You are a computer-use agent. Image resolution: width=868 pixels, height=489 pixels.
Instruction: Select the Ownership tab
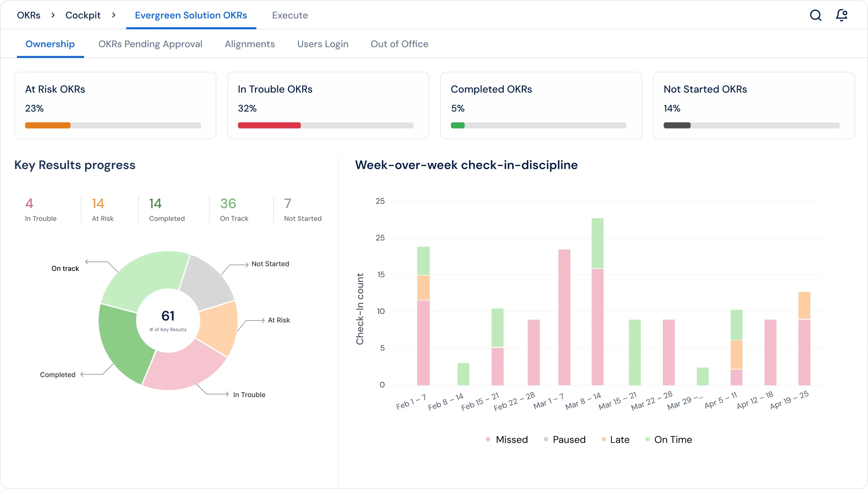50,44
